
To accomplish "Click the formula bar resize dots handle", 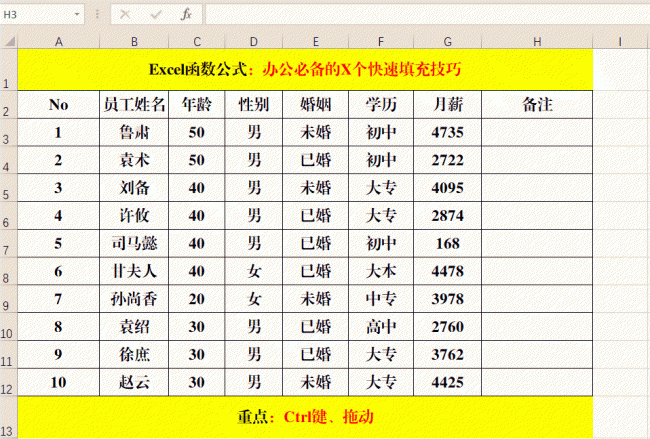I will [97, 15].
